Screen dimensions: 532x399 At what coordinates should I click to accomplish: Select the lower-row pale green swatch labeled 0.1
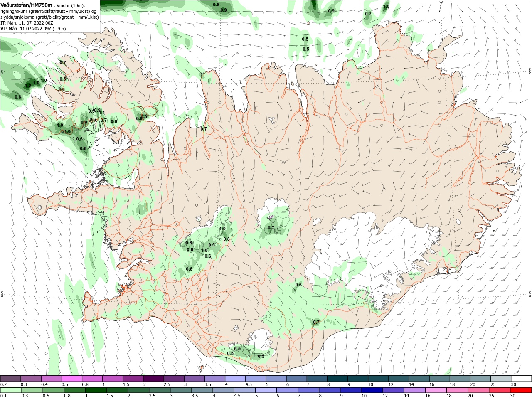(11, 390)
